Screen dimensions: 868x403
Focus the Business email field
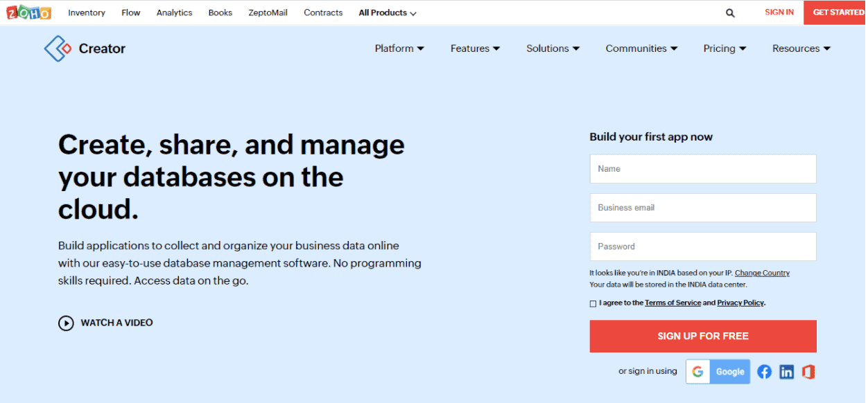pos(703,208)
